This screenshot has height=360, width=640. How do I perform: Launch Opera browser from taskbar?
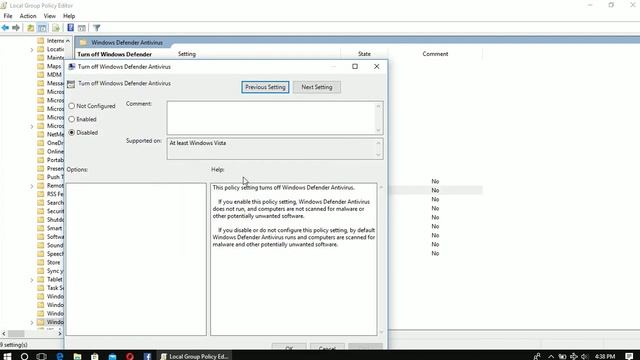[x=130, y=356]
